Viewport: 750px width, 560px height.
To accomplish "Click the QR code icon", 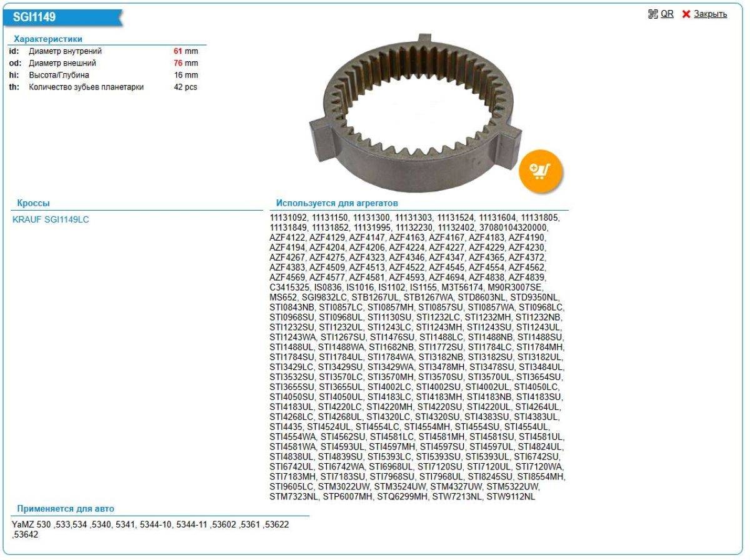I will click(x=653, y=14).
